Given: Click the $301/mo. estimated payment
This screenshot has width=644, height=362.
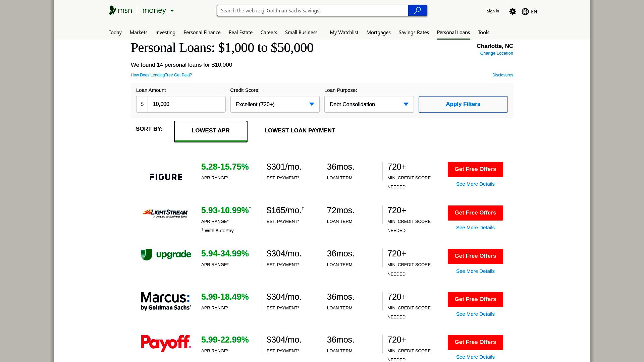Looking at the screenshot, I should pos(284,167).
